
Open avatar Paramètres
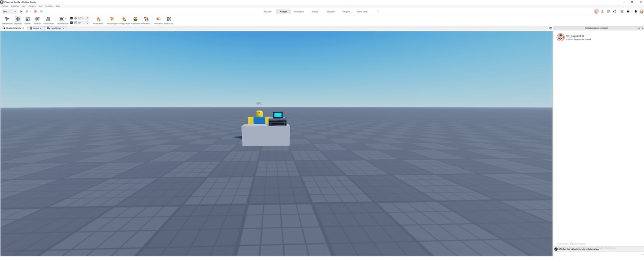point(98,20)
